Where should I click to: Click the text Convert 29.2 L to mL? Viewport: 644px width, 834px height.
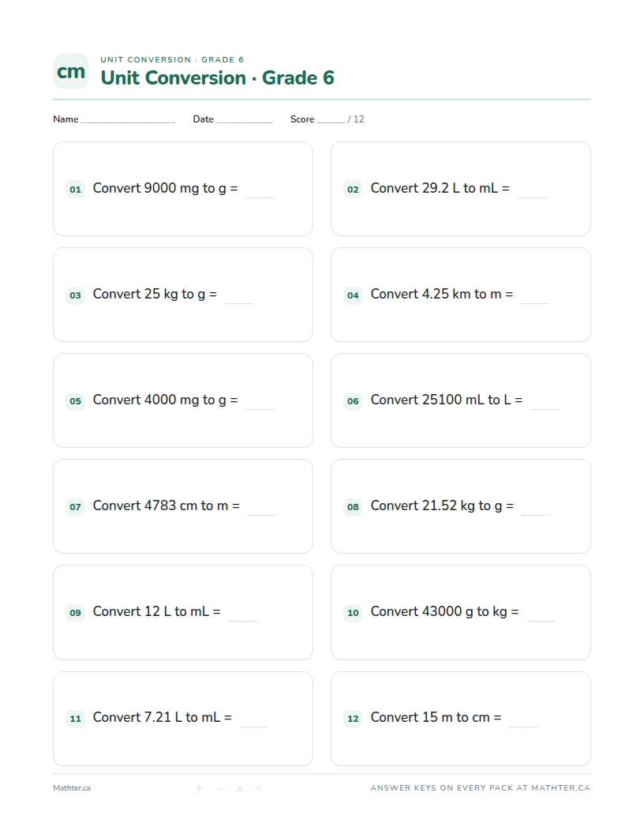pos(434,188)
